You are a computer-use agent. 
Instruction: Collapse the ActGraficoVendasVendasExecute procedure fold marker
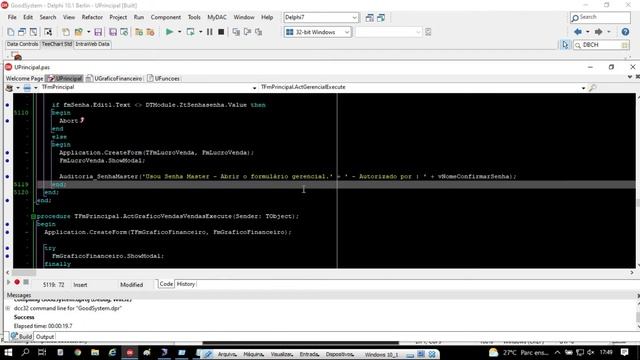point(33,216)
